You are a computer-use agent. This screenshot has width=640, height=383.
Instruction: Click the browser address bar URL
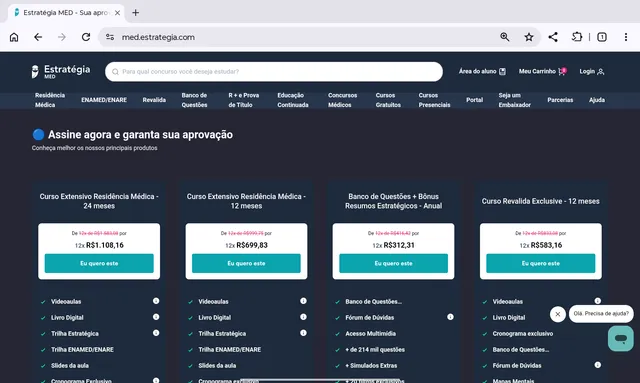click(x=158, y=37)
